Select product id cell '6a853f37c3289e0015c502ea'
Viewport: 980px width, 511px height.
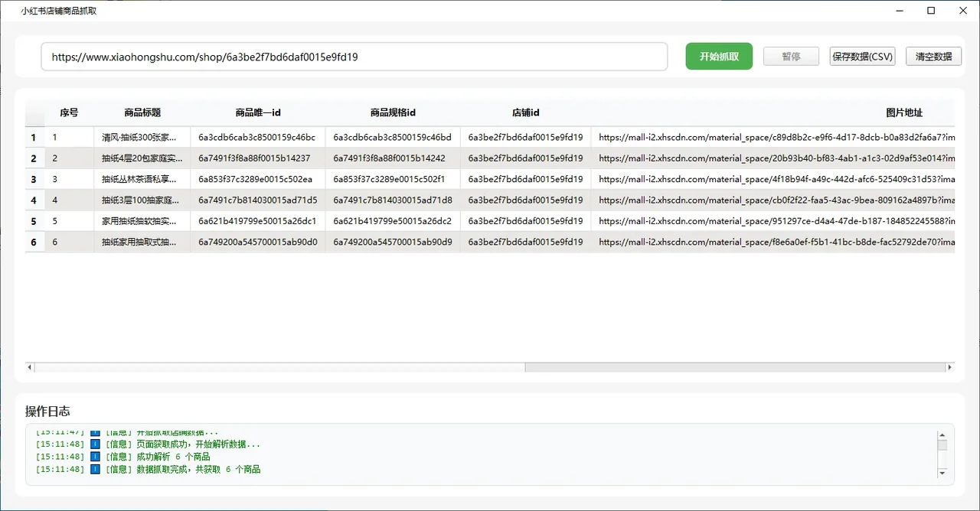click(258, 179)
